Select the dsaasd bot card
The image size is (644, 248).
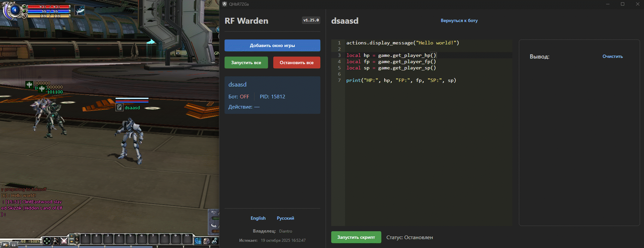click(x=272, y=95)
